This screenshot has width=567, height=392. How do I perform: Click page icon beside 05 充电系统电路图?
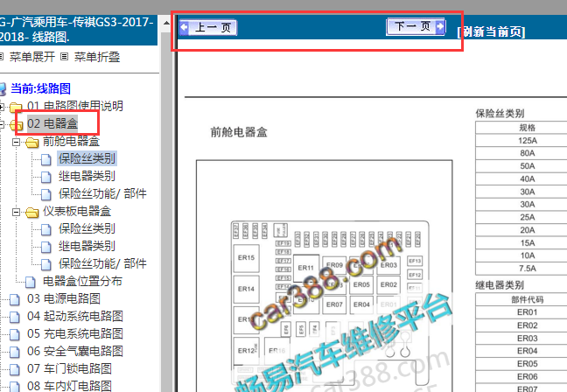15,334
